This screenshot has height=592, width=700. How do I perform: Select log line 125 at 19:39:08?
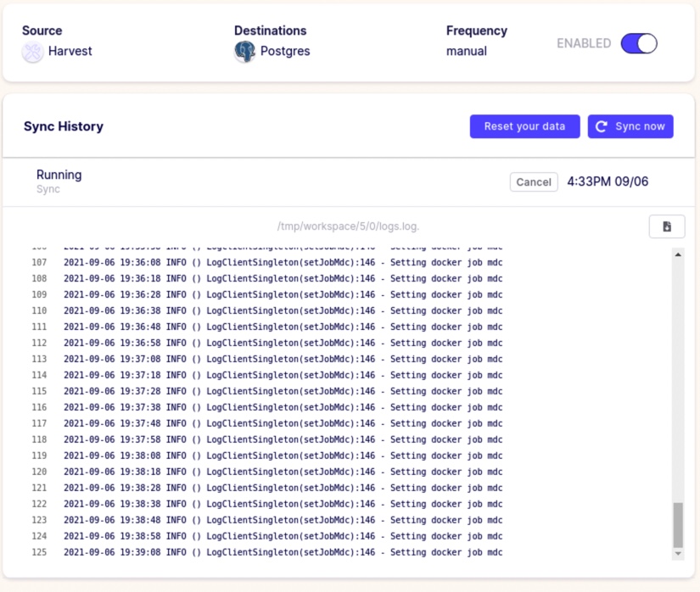click(x=267, y=552)
